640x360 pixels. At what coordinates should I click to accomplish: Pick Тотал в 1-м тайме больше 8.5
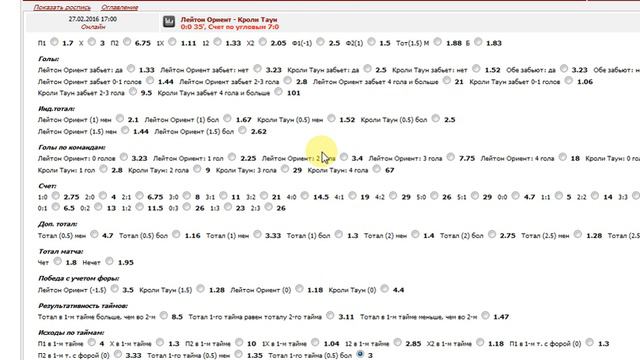click(x=164, y=316)
